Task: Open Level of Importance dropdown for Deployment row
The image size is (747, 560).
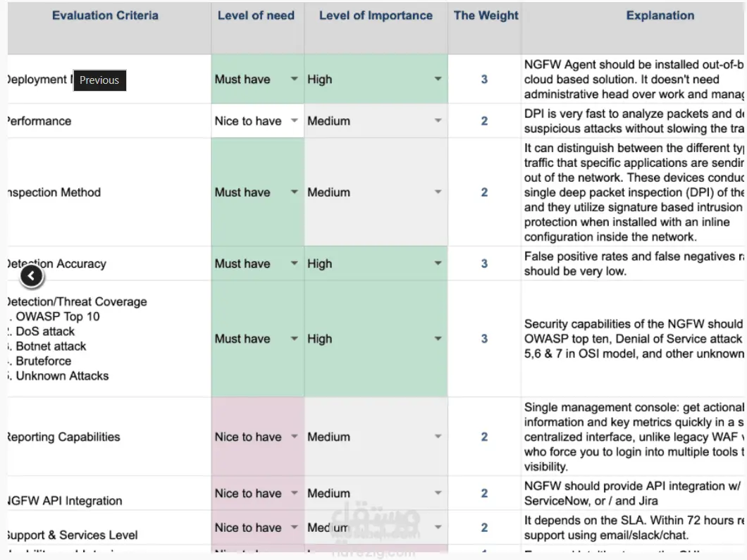Action: point(438,80)
